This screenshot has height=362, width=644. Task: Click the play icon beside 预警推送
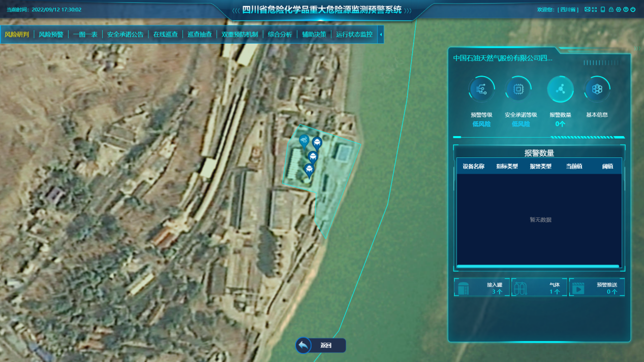coord(578,288)
